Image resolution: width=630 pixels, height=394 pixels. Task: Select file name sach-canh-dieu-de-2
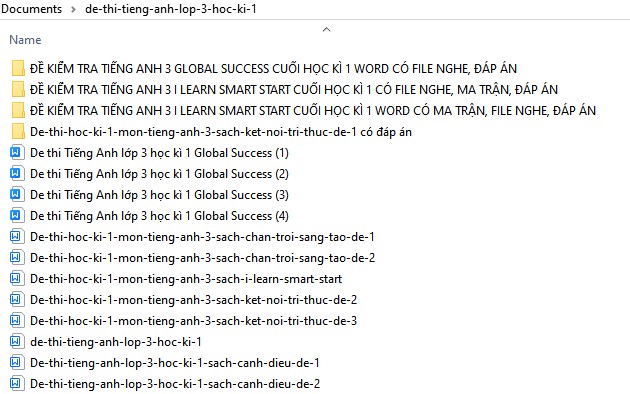tap(175, 384)
